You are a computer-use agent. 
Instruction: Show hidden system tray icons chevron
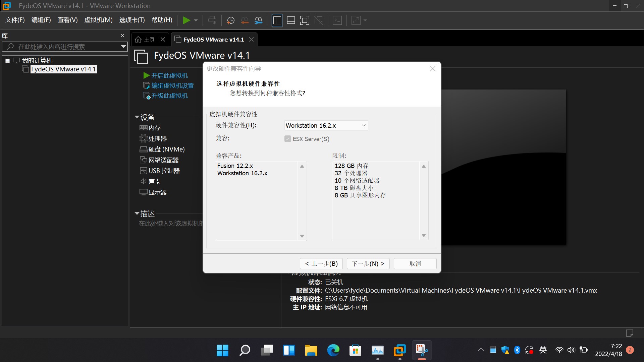click(481, 350)
